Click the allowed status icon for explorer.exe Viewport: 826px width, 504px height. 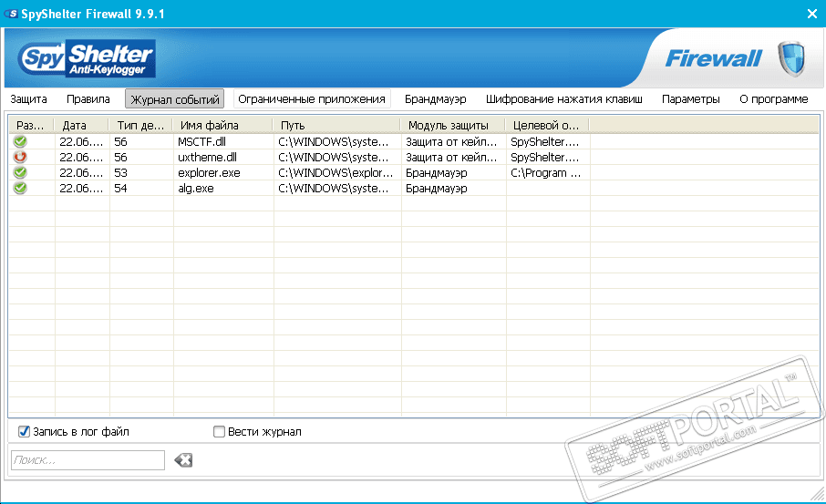point(21,172)
